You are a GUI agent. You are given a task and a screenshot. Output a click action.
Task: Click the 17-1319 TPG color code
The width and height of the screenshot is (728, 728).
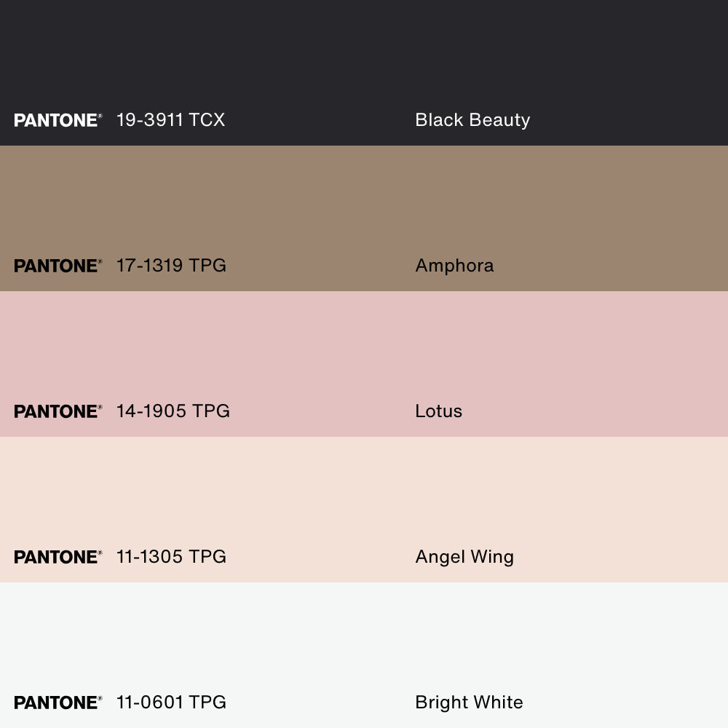click(171, 266)
